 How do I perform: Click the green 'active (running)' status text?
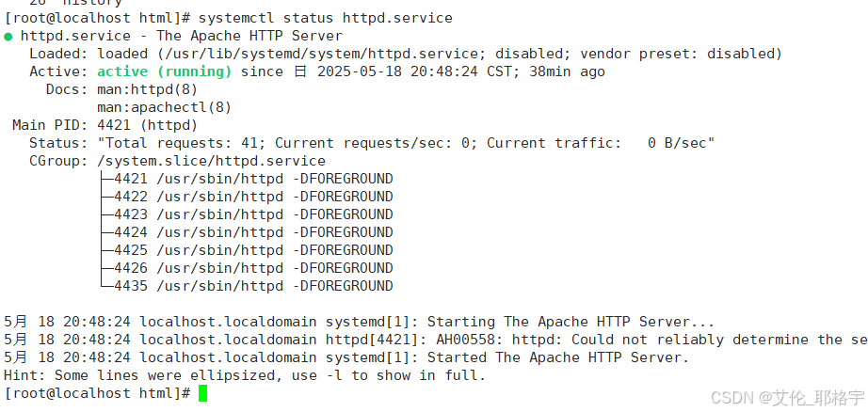point(165,71)
